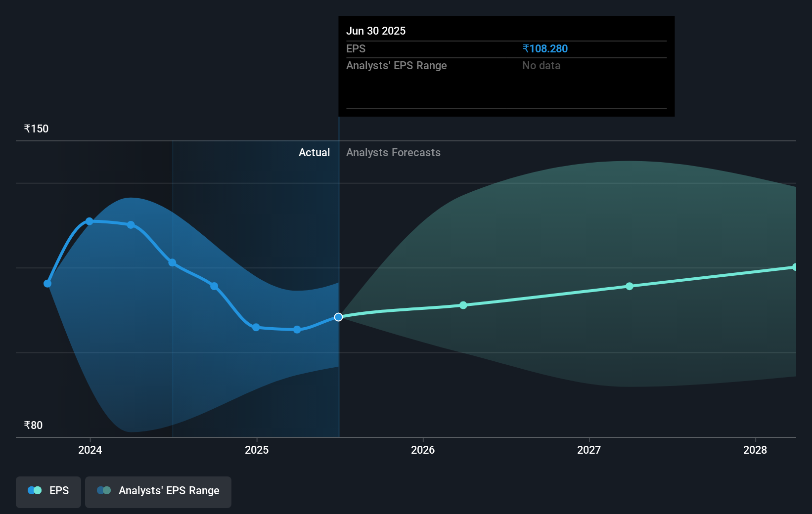
Task: Click the teal EPS forecast line
Action: pyautogui.click(x=544, y=297)
